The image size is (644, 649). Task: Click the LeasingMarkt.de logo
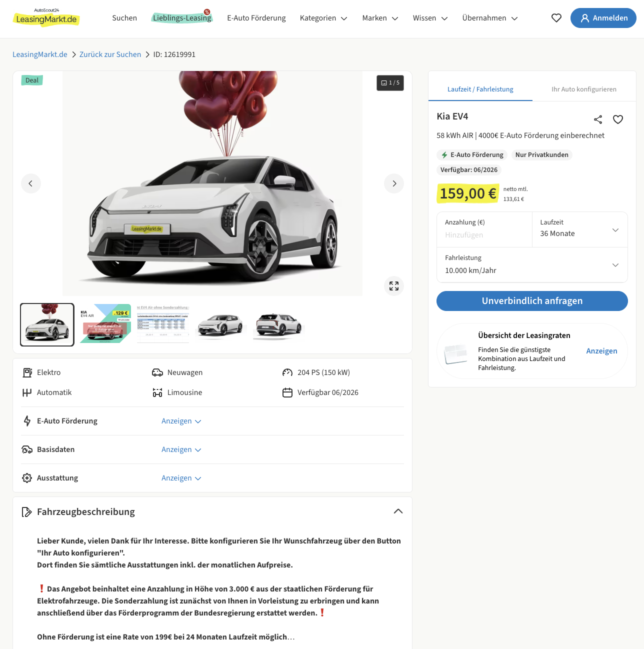tap(46, 18)
